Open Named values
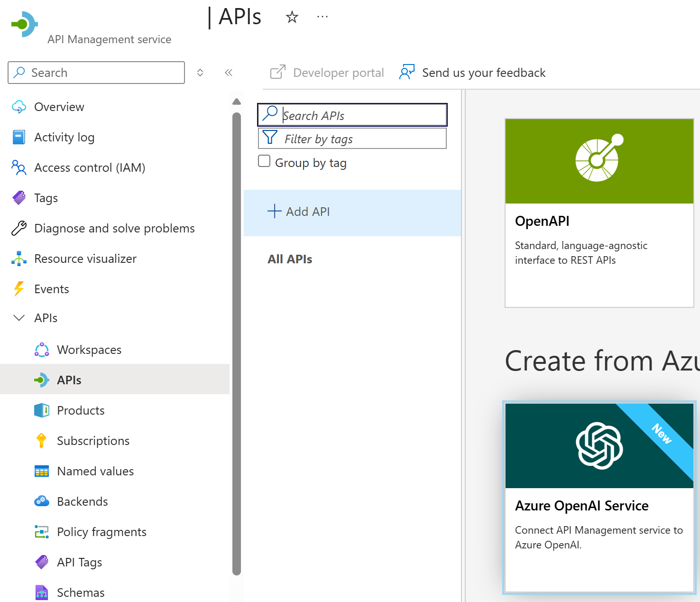Screen dimensions: 700x602 [95, 471]
